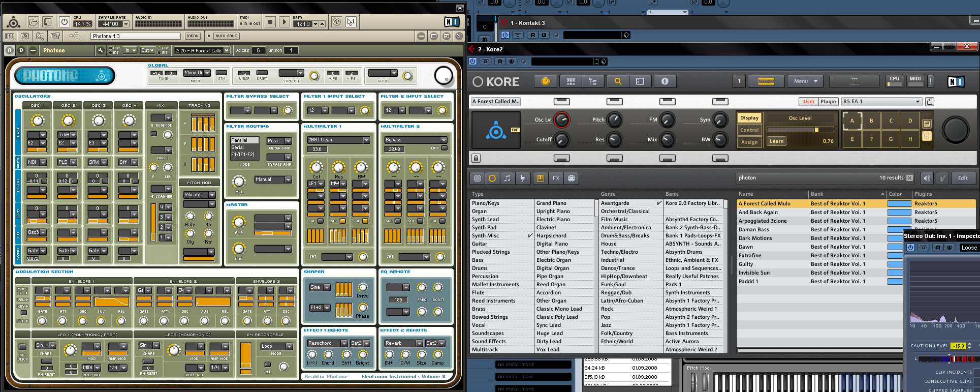Image resolution: width=980 pixels, height=392 pixels.
Task: Open the Multifilter 1 '2BRJ Clean' type dropdown
Action: pyautogui.click(x=338, y=140)
